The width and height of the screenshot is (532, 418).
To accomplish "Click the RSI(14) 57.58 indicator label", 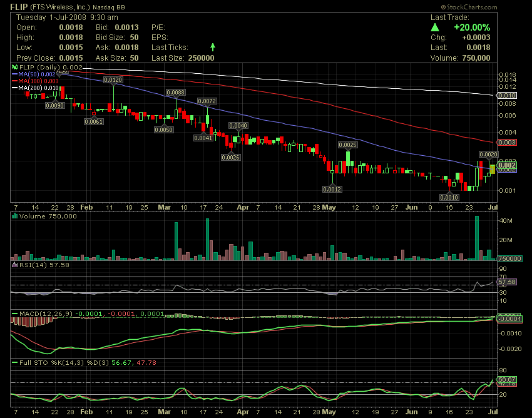I will tap(44, 265).
